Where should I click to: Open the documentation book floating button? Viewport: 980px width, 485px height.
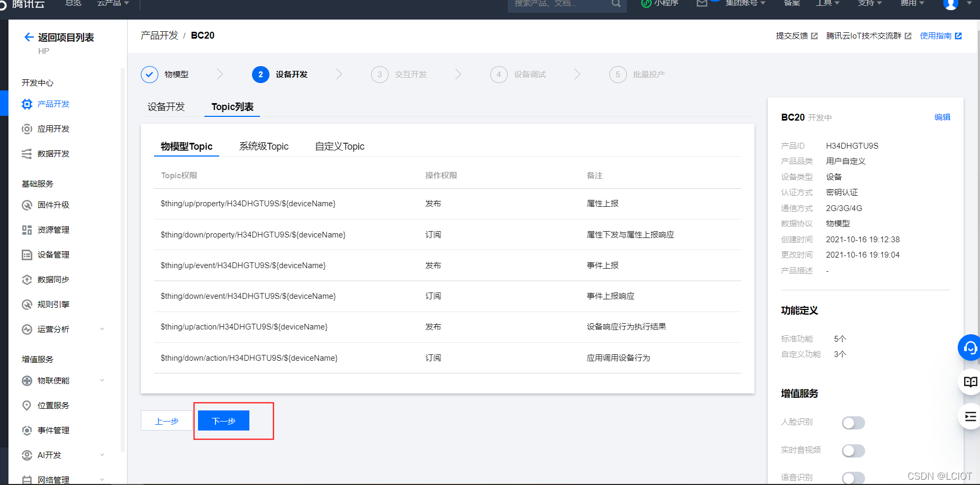[x=970, y=382]
